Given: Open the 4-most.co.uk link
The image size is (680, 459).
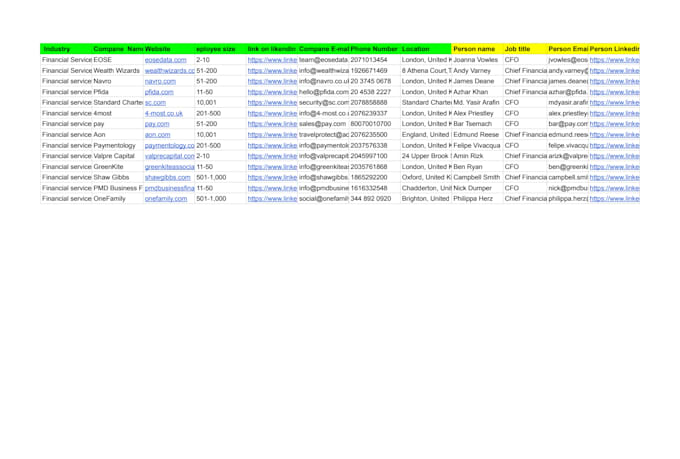Looking at the screenshot, I should pos(163,113).
